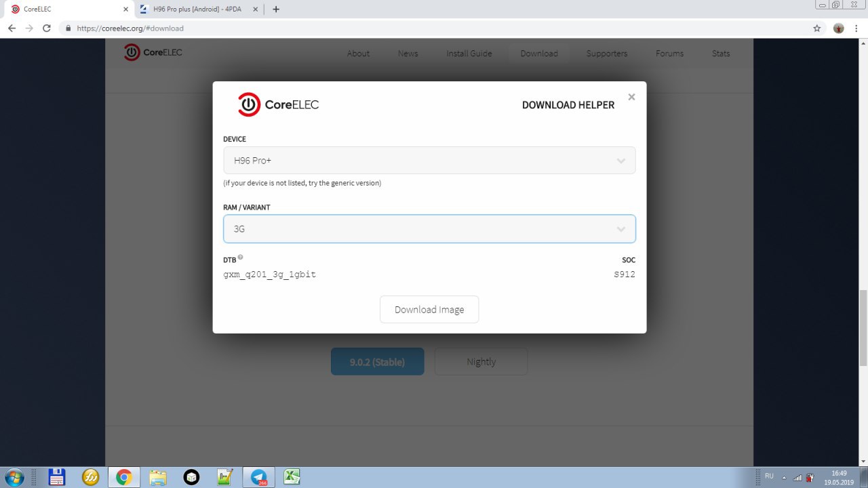Open the floppy disk app in taskbar
Screen dimensions: 868x488
[56, 477]
